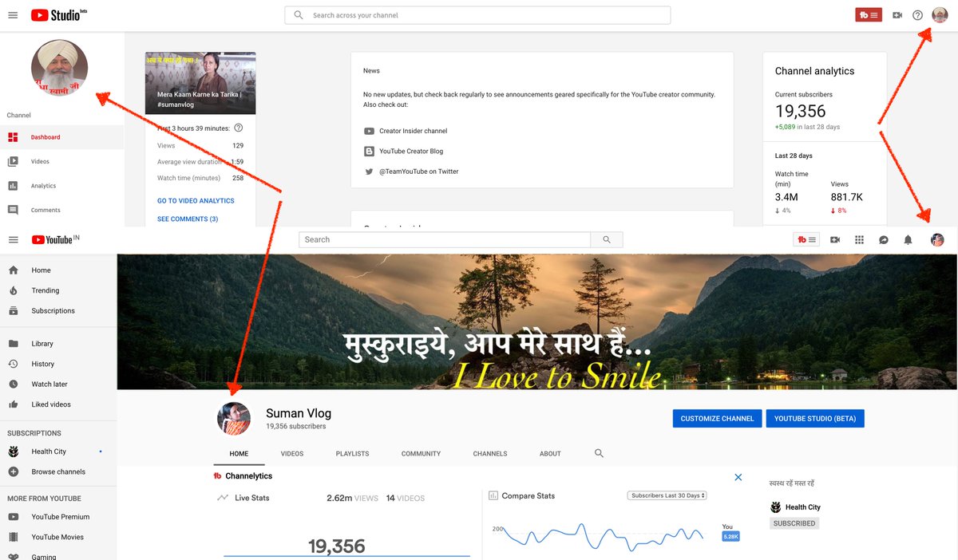The height and width of the screenshot is (560, 958).
Task: Open the Studio help question mark
Action: coord(918,15)
